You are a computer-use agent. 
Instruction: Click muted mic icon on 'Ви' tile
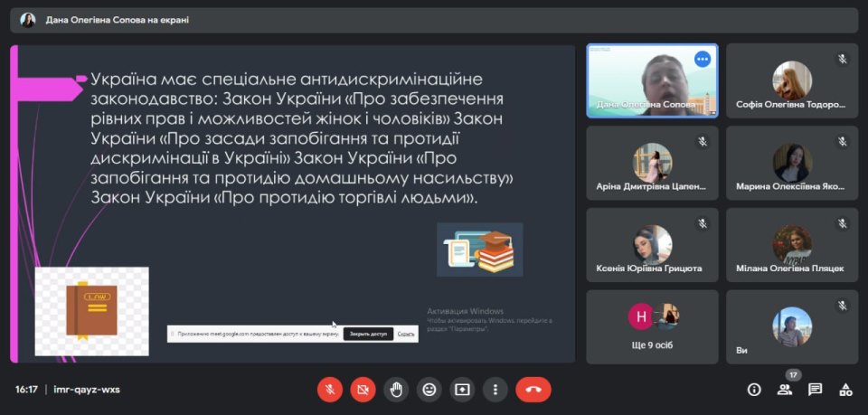click(x=843, y=306)
